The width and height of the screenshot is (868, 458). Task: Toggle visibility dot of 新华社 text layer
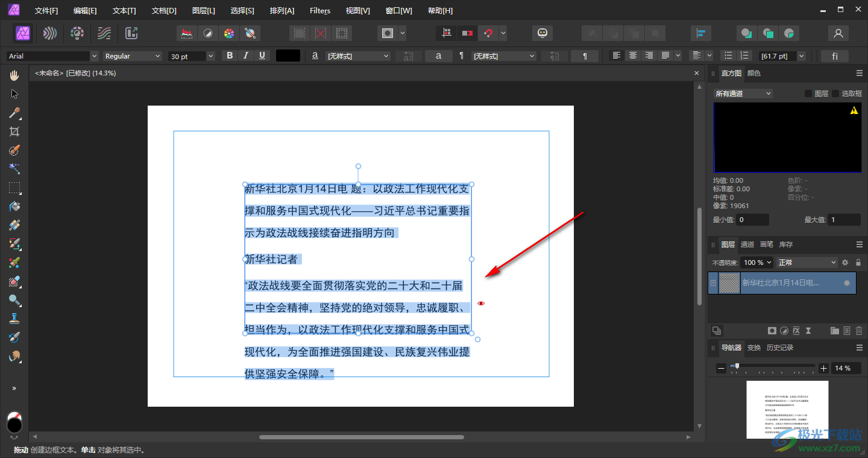(x=847, y=283)
